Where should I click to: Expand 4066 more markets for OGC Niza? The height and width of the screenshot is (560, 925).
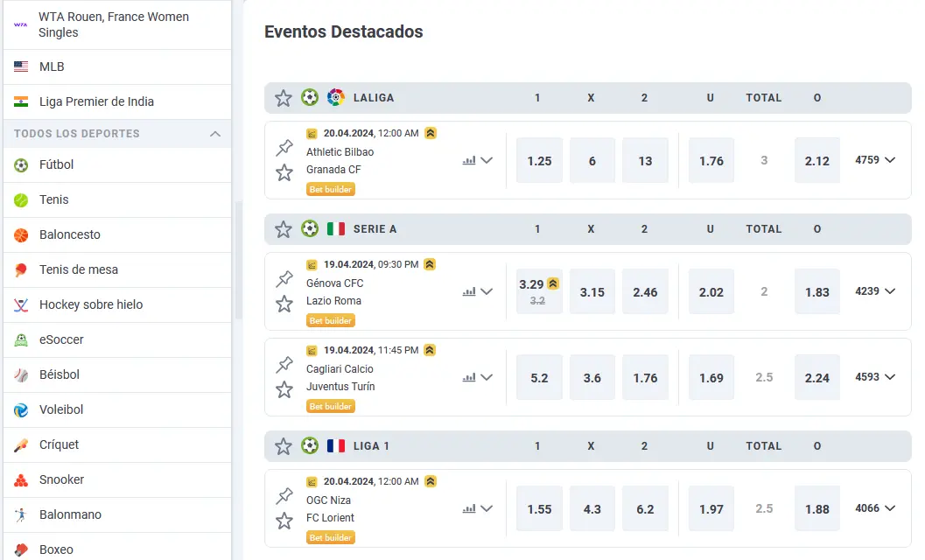875,508
